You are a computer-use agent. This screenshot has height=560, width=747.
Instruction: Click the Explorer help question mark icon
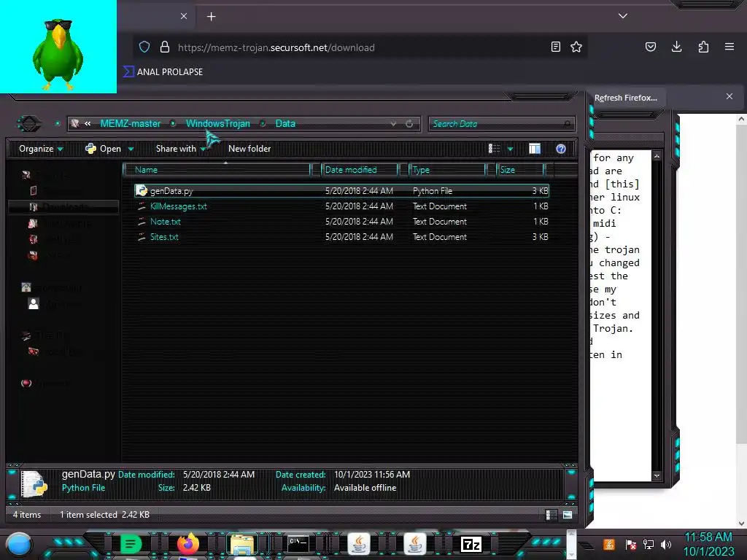561,149
